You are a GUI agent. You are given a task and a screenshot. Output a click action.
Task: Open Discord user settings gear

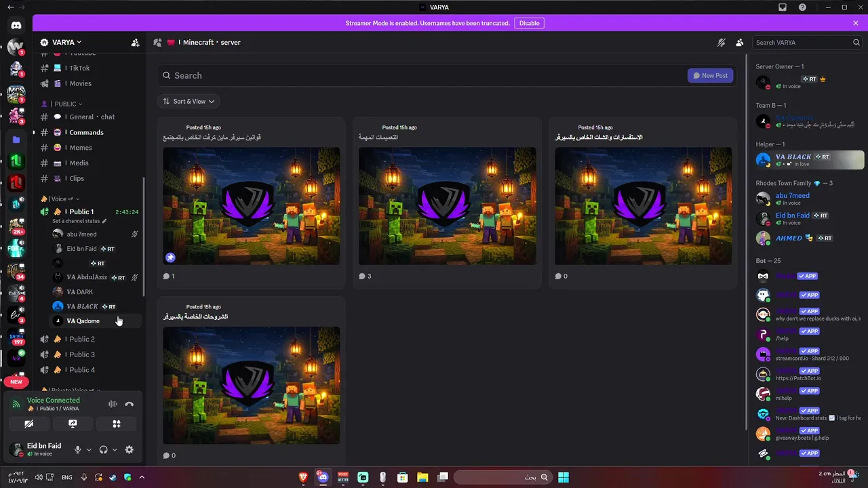coord(130,449)
